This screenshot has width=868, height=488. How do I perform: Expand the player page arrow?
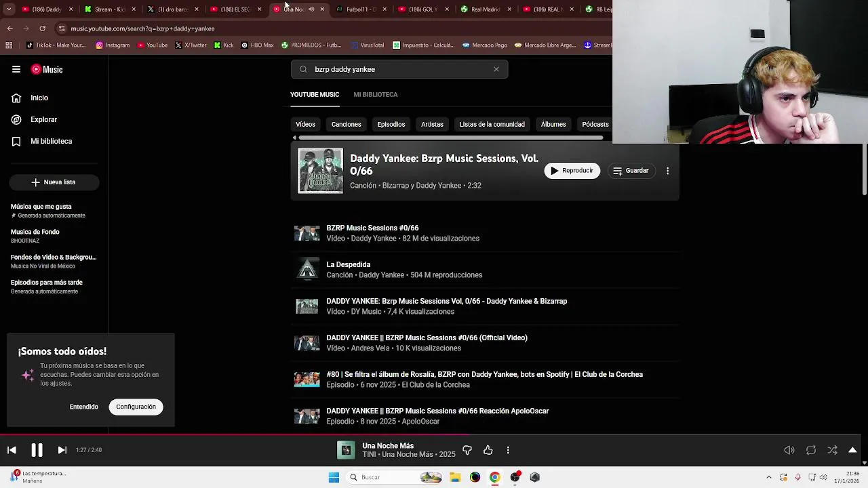[x=852, y=450]
